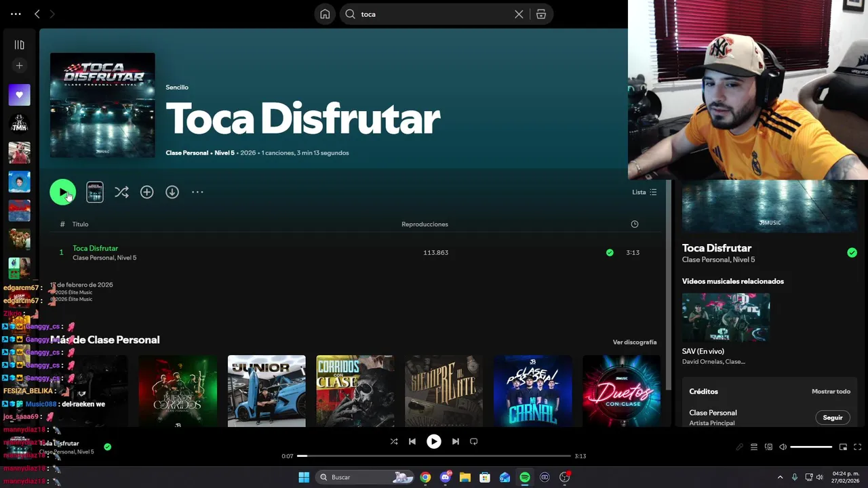
Task: Toggle saved checkmark in Now Playing panel
Action: click(852, 253)
